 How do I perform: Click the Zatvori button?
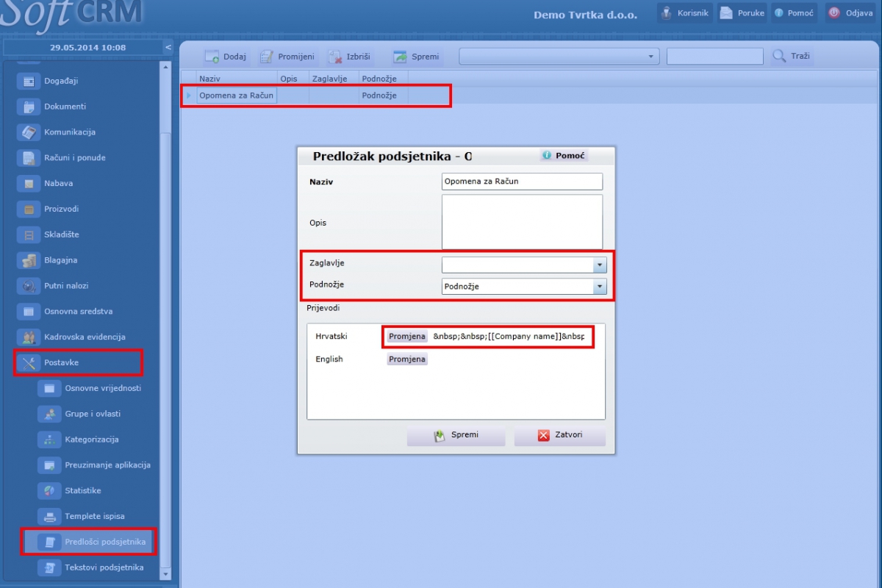pos(560,435)
